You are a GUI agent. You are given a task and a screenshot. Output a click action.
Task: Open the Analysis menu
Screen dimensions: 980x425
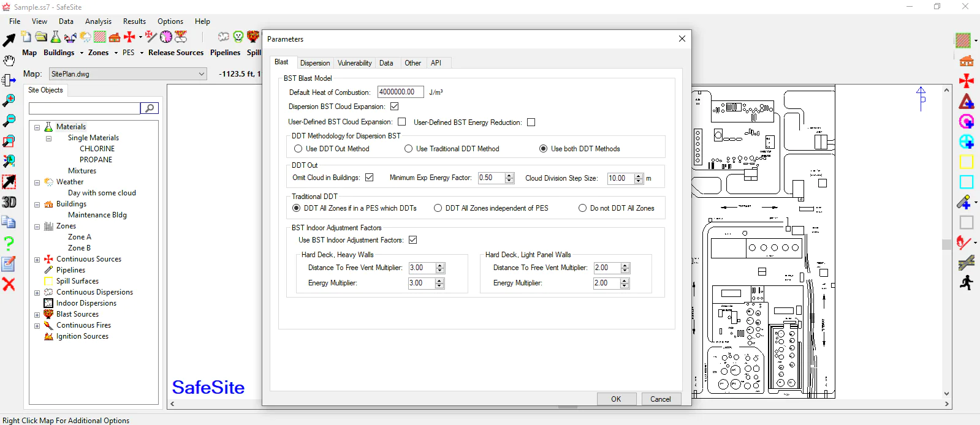(x=98, y=21)
